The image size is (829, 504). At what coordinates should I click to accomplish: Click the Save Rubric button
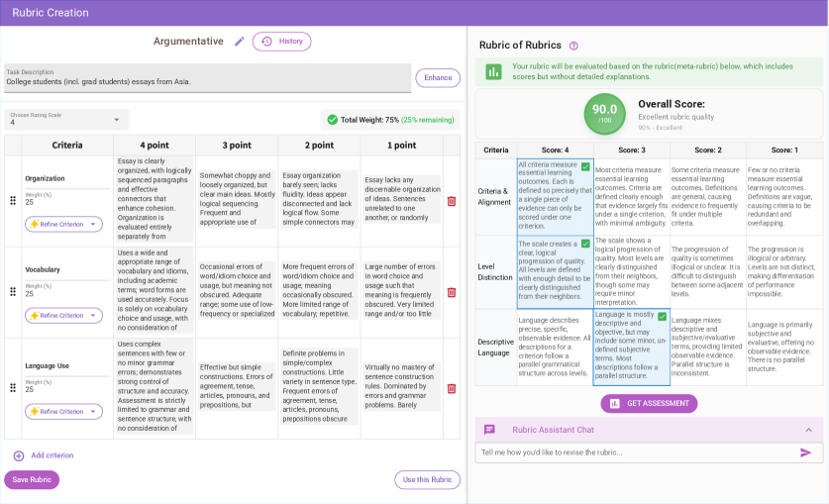pos(32,480)
